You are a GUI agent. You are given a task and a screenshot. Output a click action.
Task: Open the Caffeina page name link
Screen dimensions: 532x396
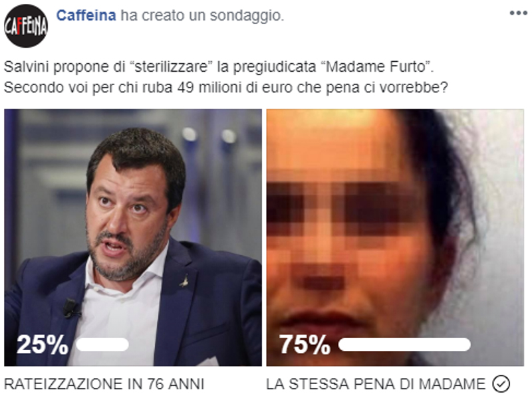[86, 15]
